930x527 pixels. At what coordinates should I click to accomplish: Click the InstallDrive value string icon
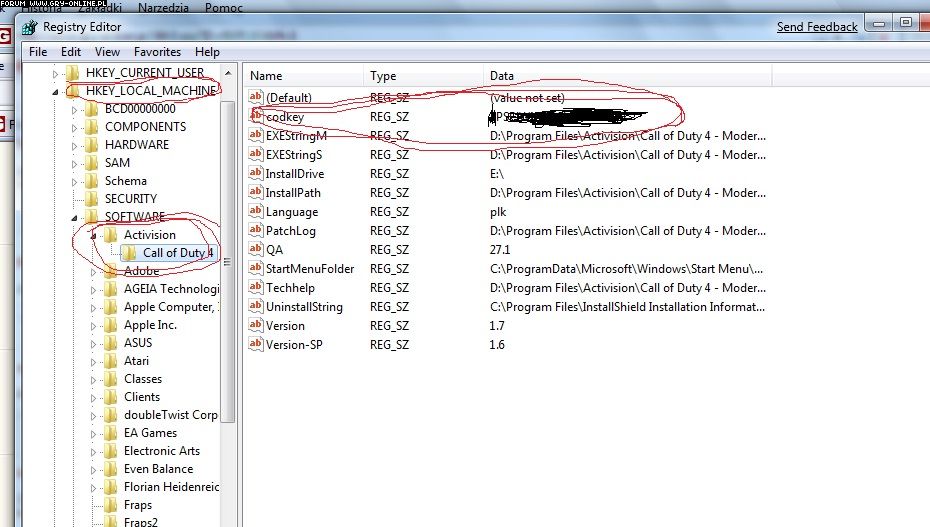[x=256, y=173]
